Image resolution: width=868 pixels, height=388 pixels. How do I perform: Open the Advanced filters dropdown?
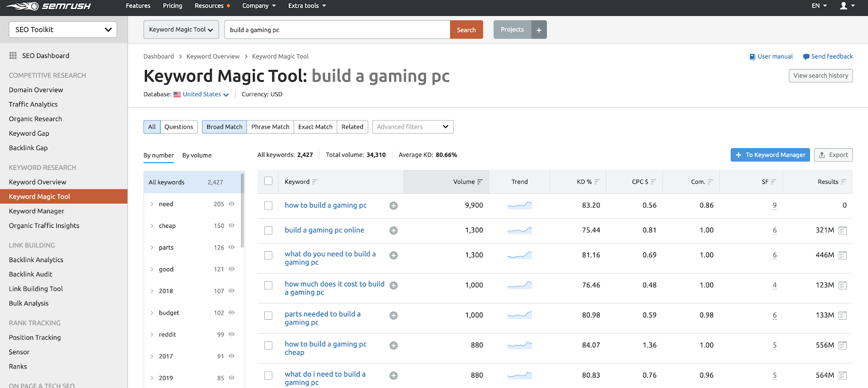[413, 127]
